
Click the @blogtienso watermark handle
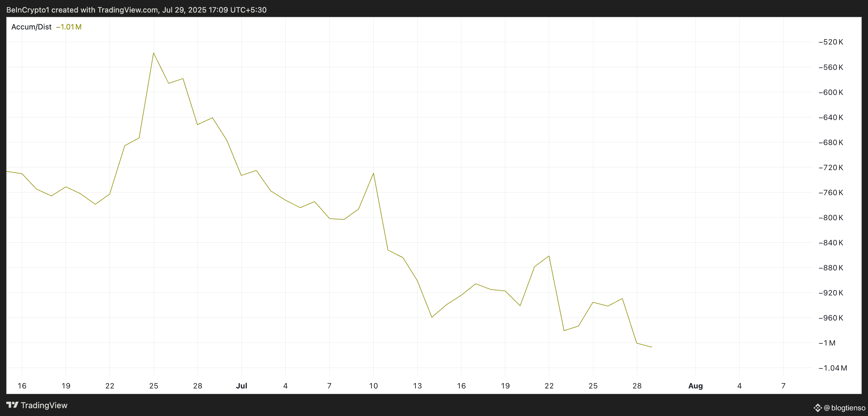844,408
